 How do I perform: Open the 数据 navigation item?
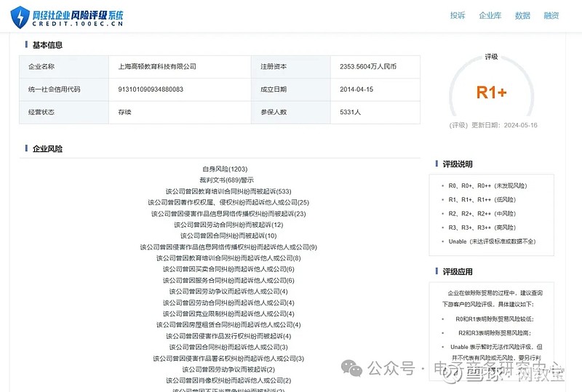pyautogui.click(x=522, y=15)
